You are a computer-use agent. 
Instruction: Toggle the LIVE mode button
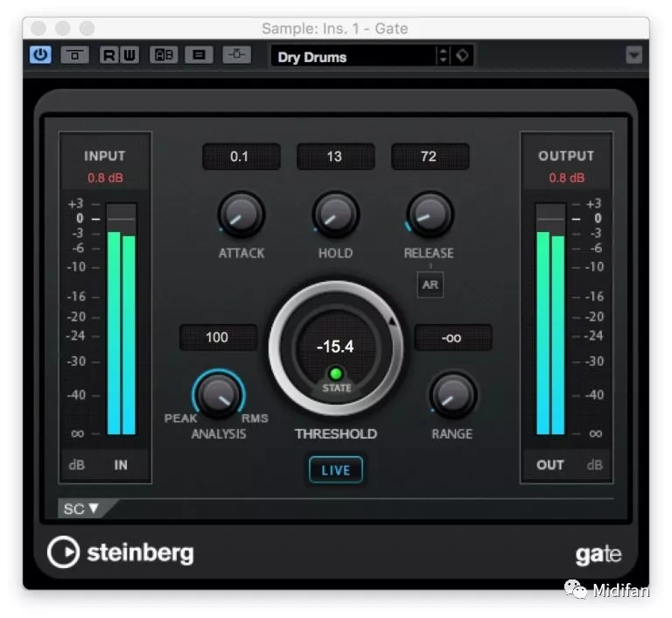click(335, 470)
